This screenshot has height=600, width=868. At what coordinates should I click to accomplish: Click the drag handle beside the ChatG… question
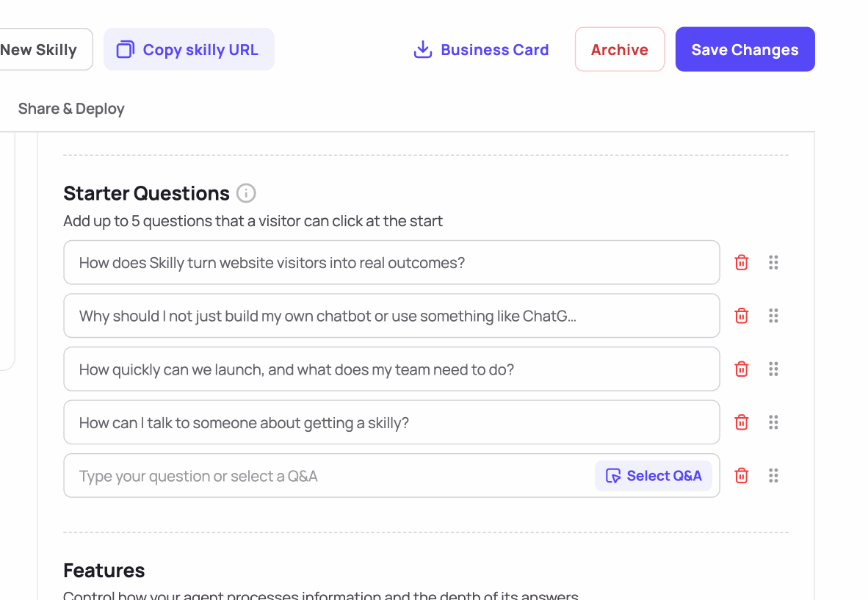[x=773, y=316]
